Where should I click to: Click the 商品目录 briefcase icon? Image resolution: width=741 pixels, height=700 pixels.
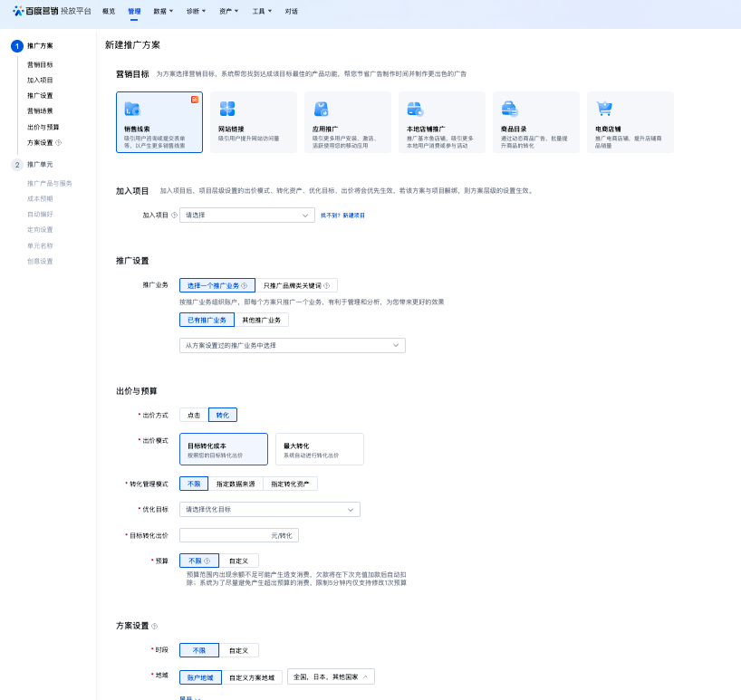pos(510,110)
